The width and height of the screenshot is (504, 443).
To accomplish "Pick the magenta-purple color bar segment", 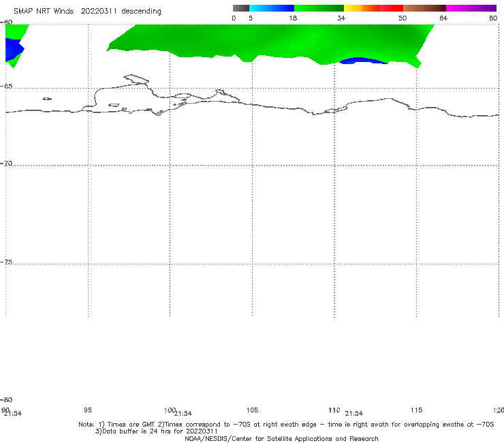I will click(x=471, y=8).
